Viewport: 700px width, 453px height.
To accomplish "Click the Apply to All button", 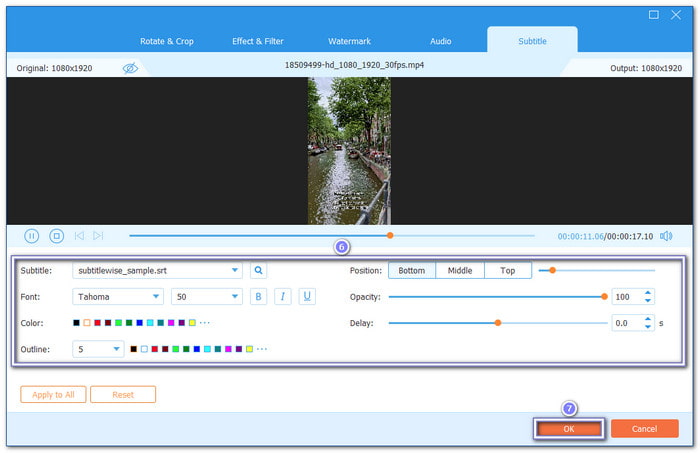I will click(53, 395).
